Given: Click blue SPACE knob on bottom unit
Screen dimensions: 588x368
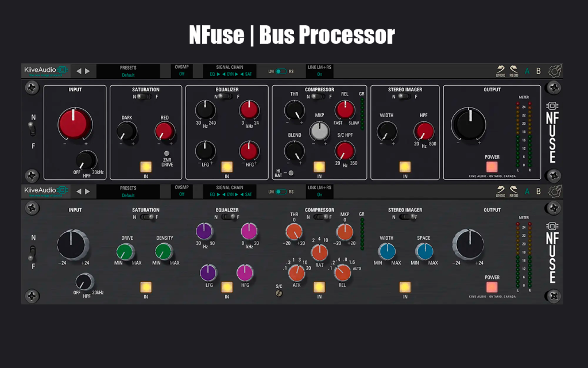Looking at the screenshot, I should pyautogui.click(x=424, y=252).
